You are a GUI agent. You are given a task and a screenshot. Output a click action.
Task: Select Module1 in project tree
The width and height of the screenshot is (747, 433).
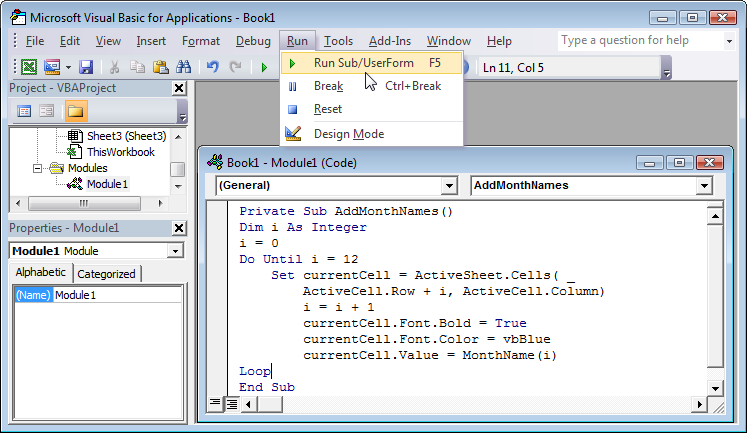pos(107,184)
